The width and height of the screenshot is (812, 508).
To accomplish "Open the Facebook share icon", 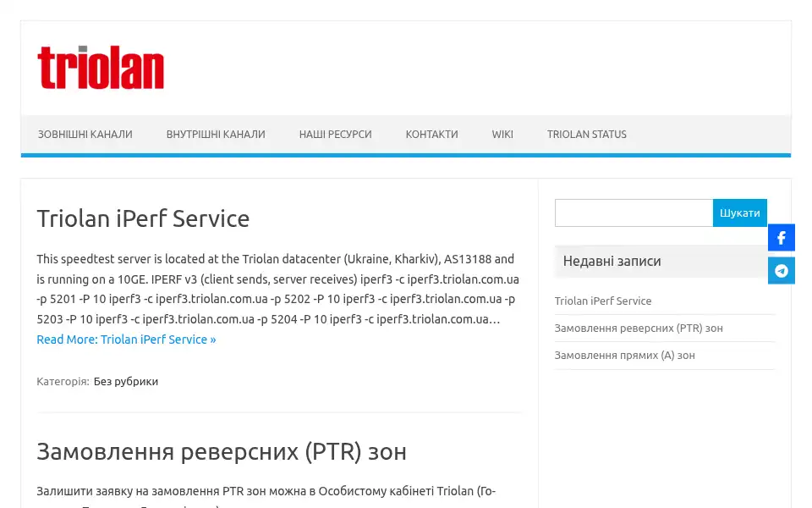I will [x=782, y=238].
